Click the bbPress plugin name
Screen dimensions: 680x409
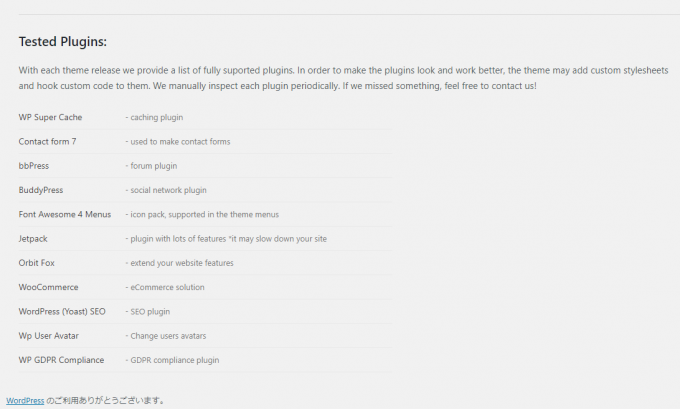34,166
